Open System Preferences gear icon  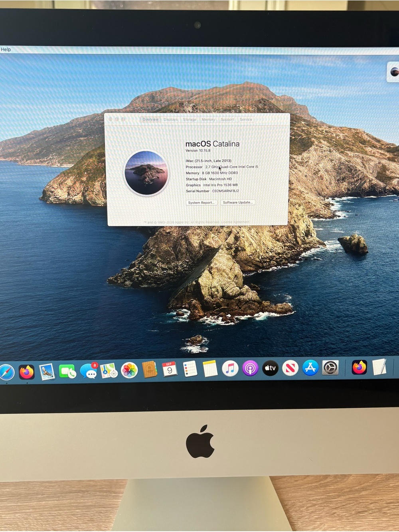click(330, 368)
